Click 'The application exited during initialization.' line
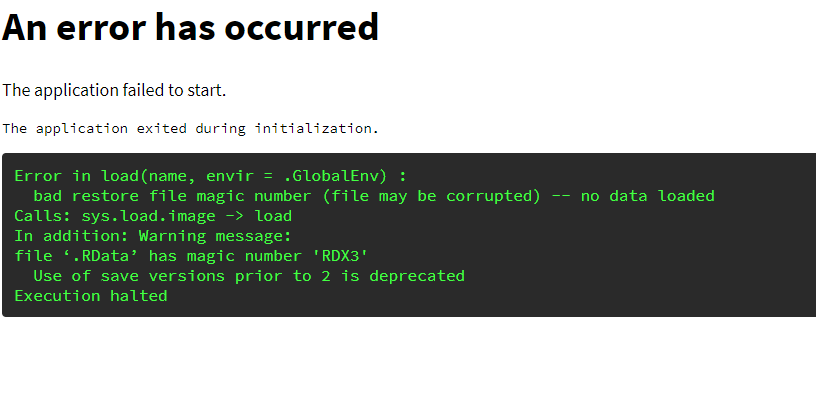The image size is (816, 401). (190, 128)
